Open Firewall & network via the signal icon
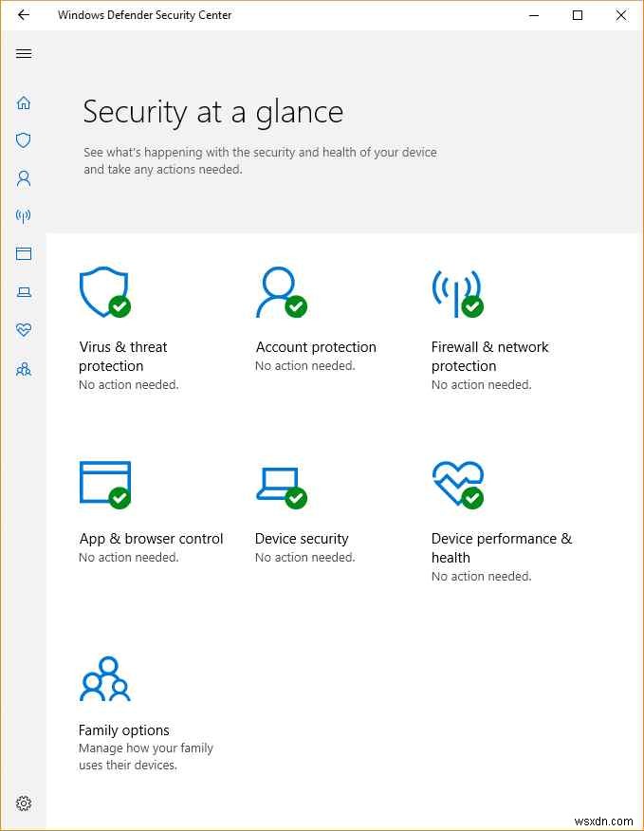 pyautogui.click(x=23, y=216)
